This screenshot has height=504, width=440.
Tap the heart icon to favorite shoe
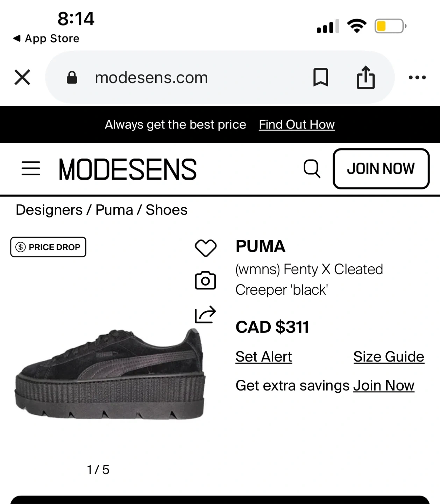(205, 248)
